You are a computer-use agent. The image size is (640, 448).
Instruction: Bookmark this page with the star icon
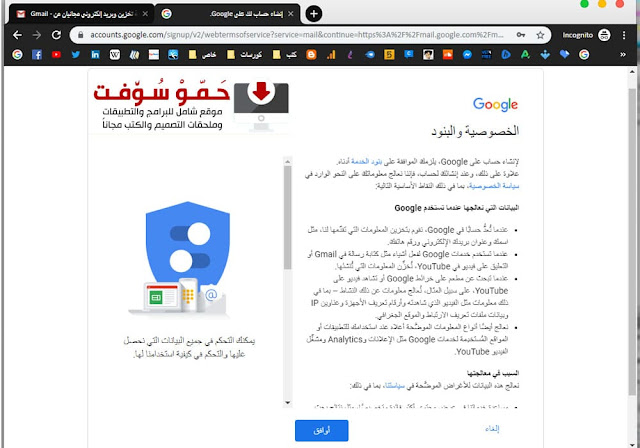540,35
